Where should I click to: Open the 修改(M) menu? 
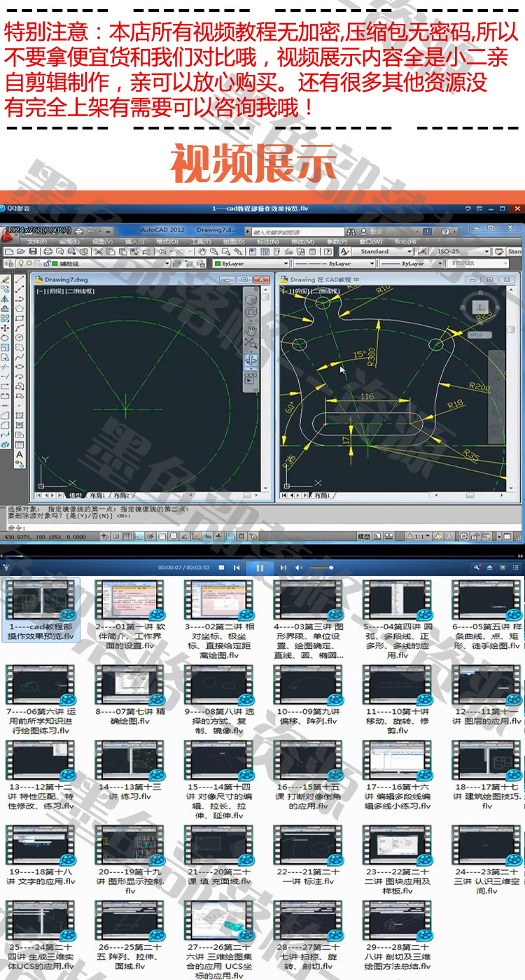(x=302, y=241)
